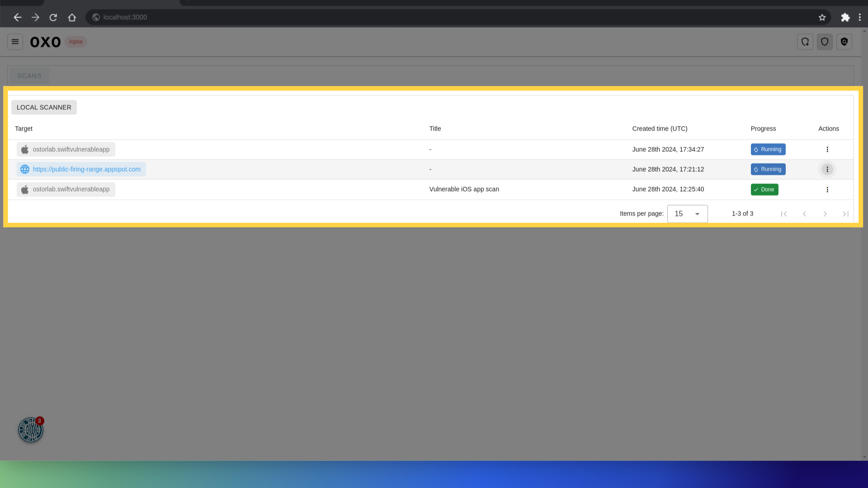Go to the previous page
This screenshot has height=488, width=868.
tap(804, 214)
